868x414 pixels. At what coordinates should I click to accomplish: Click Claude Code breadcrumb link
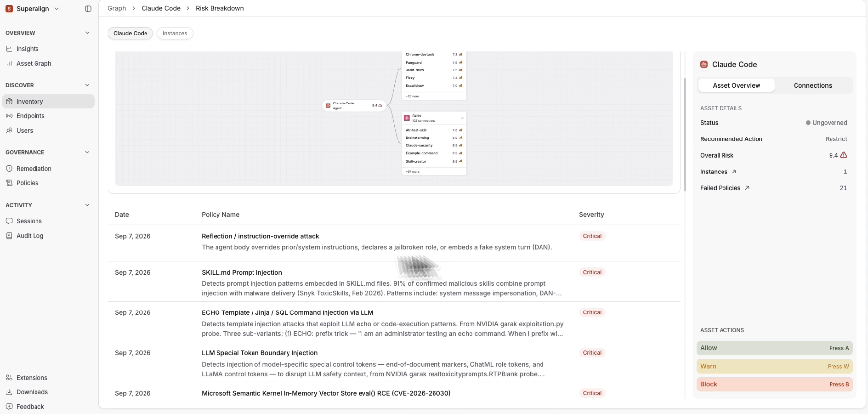pyautogui.click(x=161, y=8)
